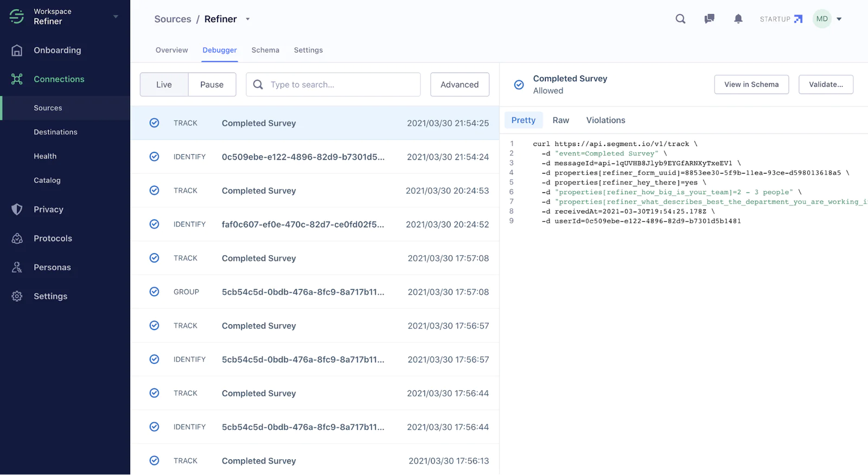Open Personas section in sidebar
Image resolution: width=868 pixels, height=475 pixels.
coord(52,267)
